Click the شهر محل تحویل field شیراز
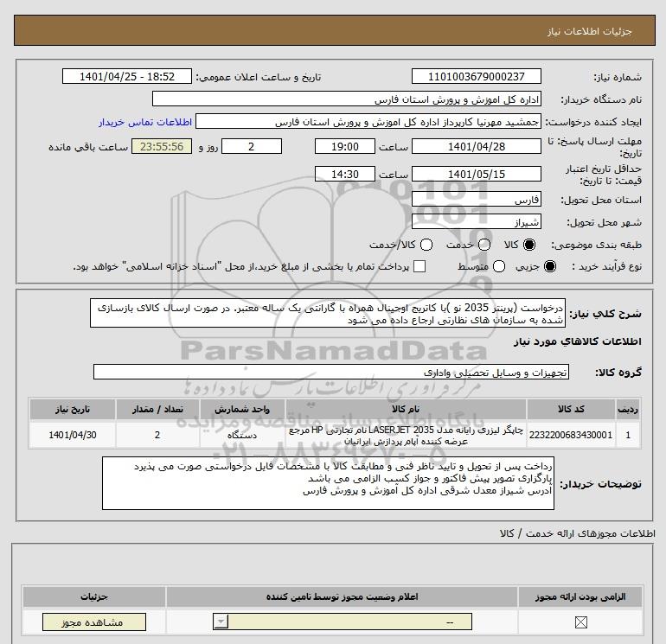Viewport: 666px width, 644px height. [476, 221]
